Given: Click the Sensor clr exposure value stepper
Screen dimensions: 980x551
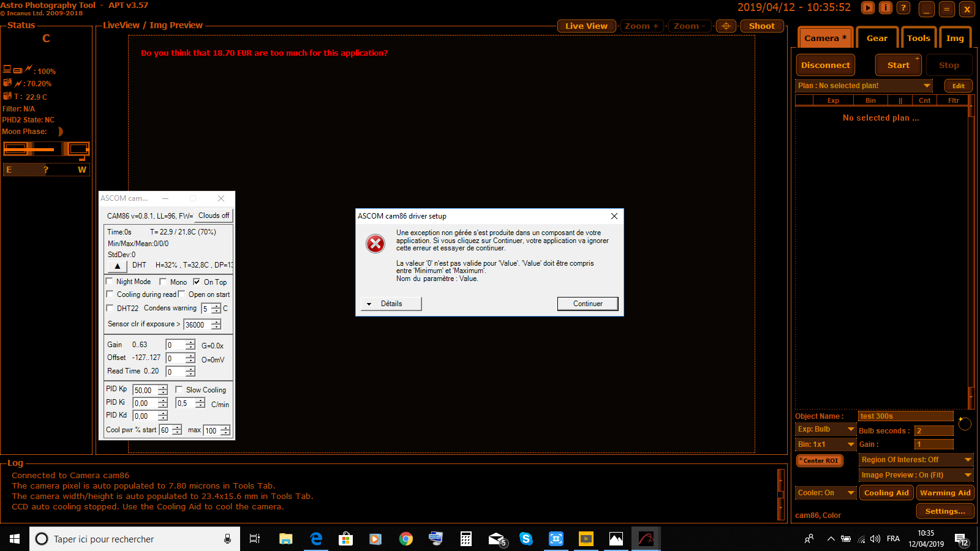Looking at the screenshot, I should pos(216,324).
